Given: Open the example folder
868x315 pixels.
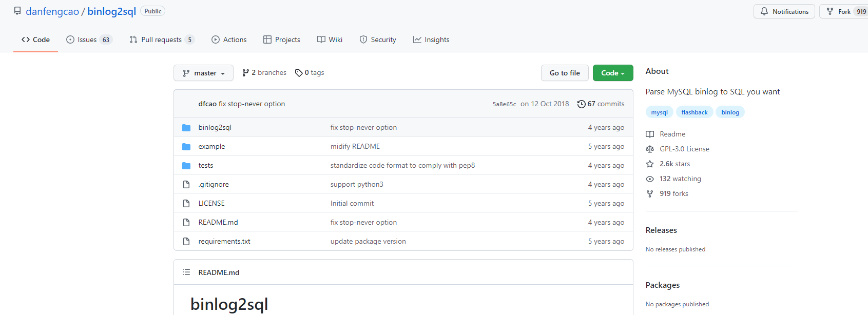Looking at the screenshot, I should [212, 146].
